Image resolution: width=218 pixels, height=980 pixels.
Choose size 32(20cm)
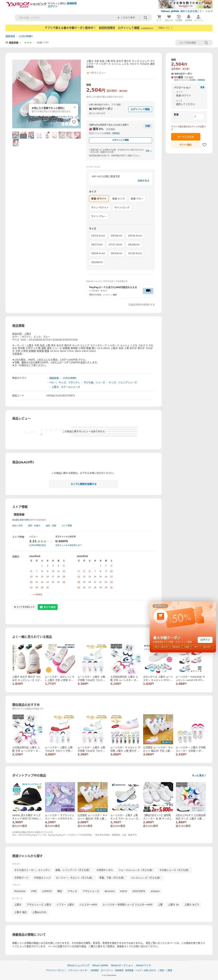coord(97,262)
